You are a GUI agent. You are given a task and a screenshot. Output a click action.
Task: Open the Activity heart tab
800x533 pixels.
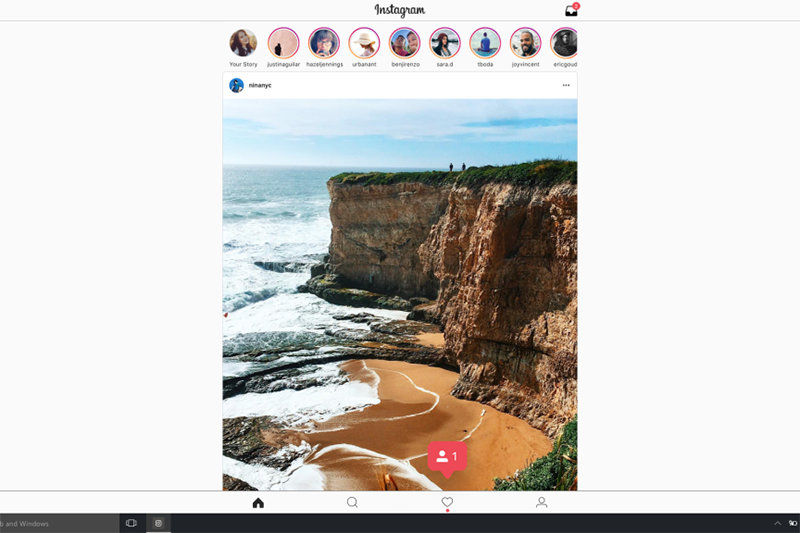click(447, 503)
